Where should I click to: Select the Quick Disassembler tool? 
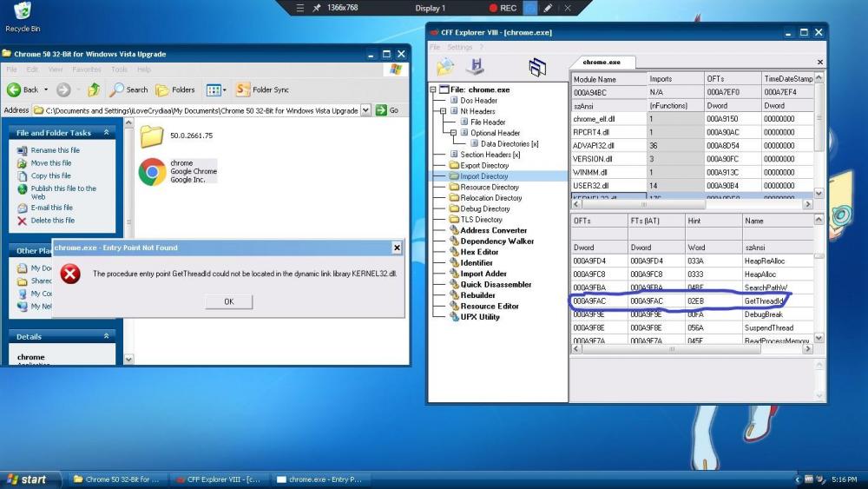[496, 284]
